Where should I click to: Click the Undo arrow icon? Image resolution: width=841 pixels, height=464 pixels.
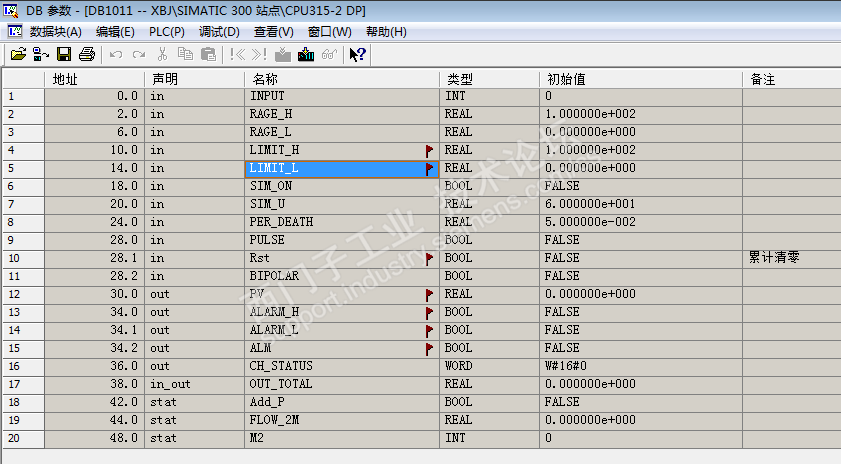pyautogui.click(x=116, y=54)
